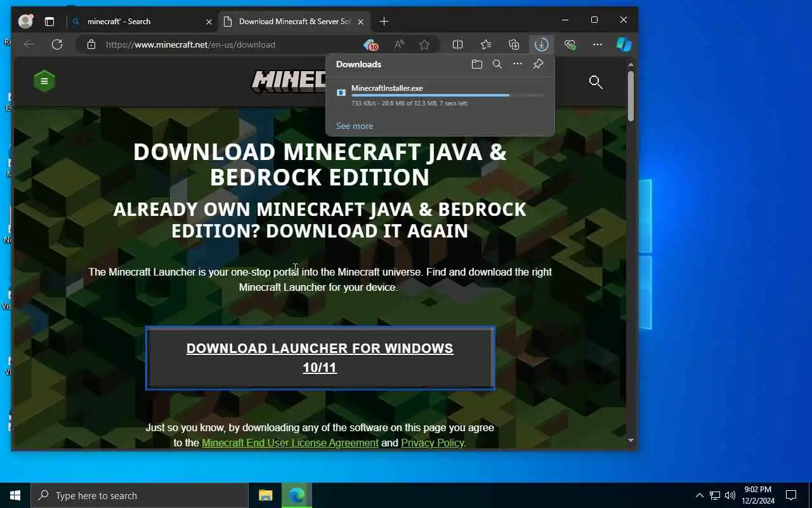Refresh the current page

click(x=57, y=44)
